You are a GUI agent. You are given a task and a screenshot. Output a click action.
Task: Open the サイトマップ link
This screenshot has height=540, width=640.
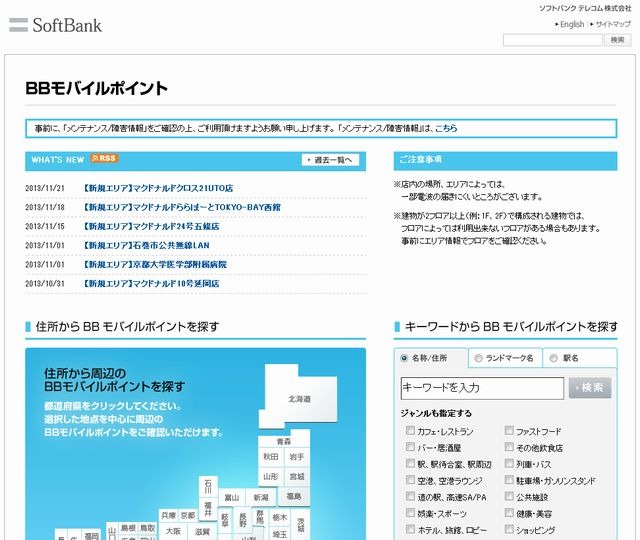(613, 24)
